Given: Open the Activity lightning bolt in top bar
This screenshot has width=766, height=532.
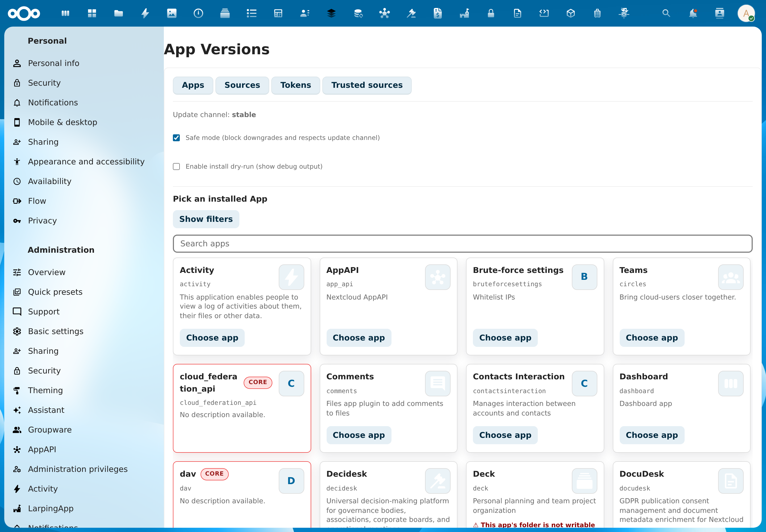Looking at the screenshot, I should (145, 13).
